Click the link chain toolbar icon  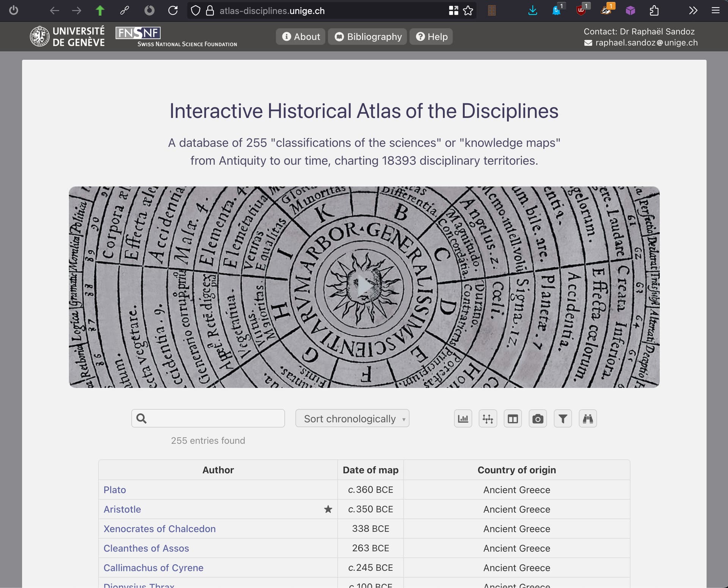(x=124, y=11)
